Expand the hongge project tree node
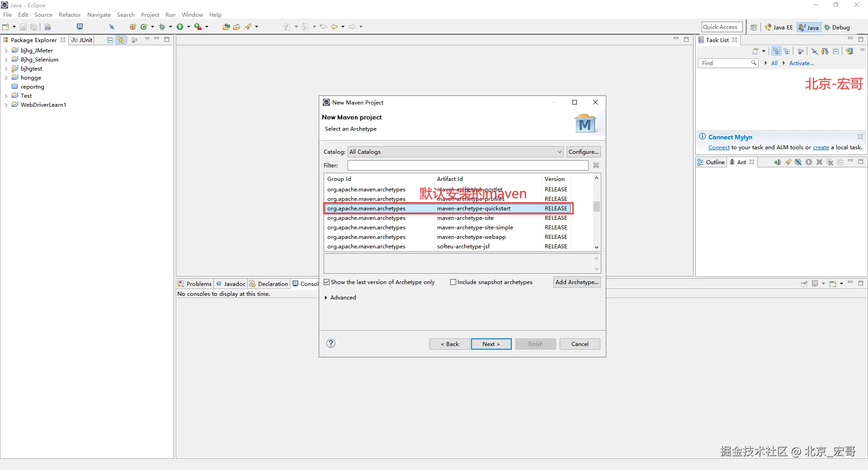Viewport: 868px width, 470px height. click(x=6, y=78)
